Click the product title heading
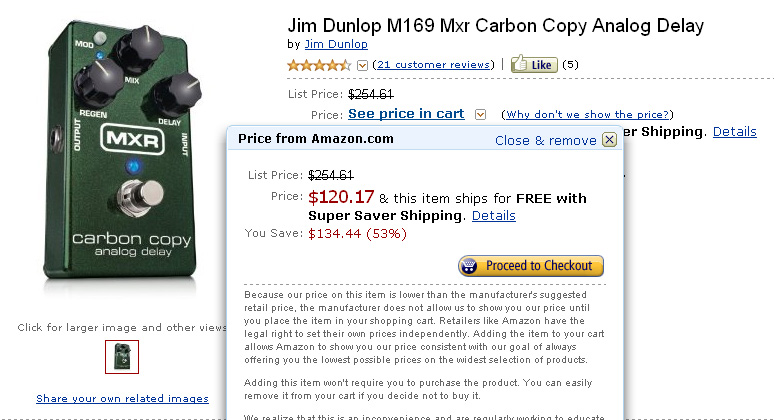 pos(495,25)
